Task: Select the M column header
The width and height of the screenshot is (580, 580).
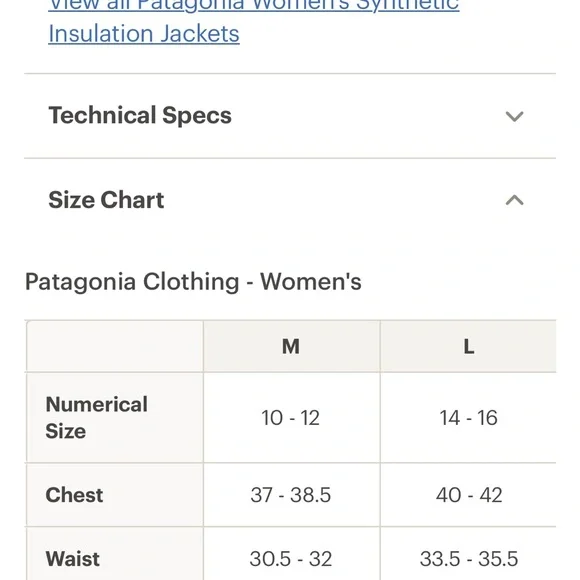Action: [x=291, y=346]
